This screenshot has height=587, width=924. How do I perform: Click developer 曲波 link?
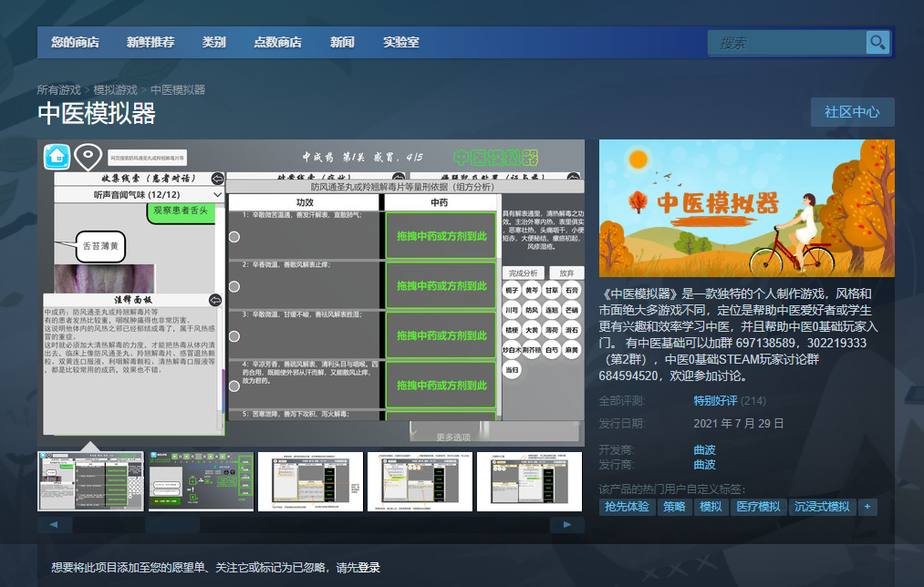click(x=704, y=449)
